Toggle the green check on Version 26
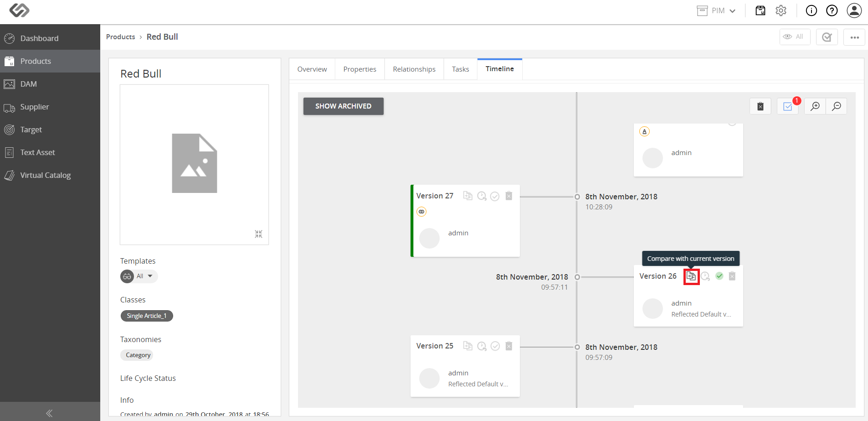 719,276
